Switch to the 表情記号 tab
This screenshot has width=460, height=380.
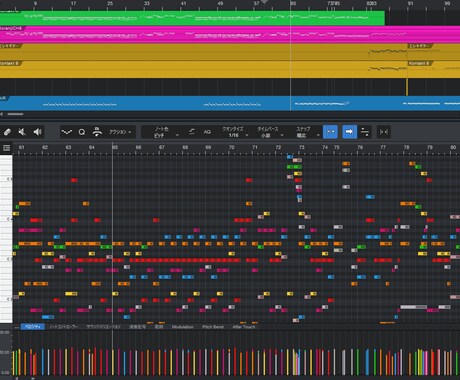point(137,327)
